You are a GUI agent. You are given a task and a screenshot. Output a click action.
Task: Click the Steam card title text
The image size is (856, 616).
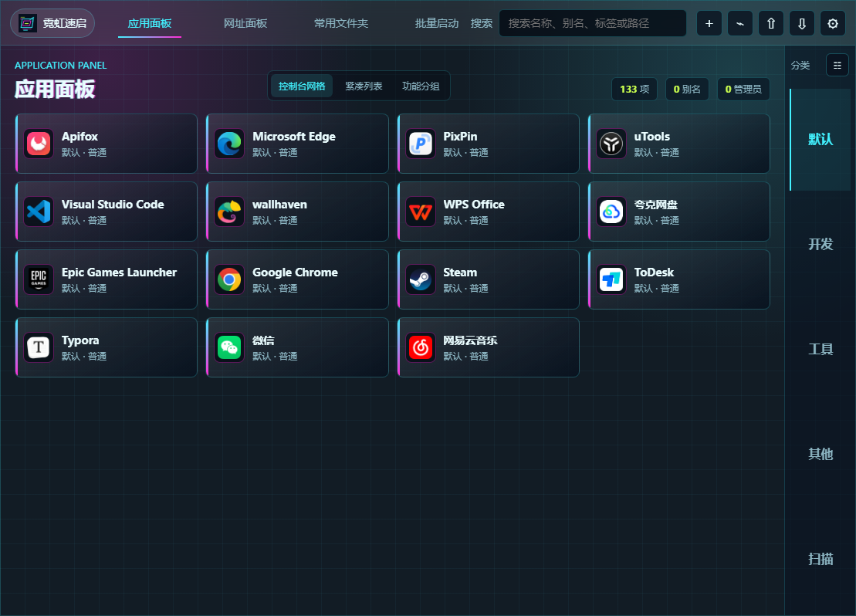point(460,272)
